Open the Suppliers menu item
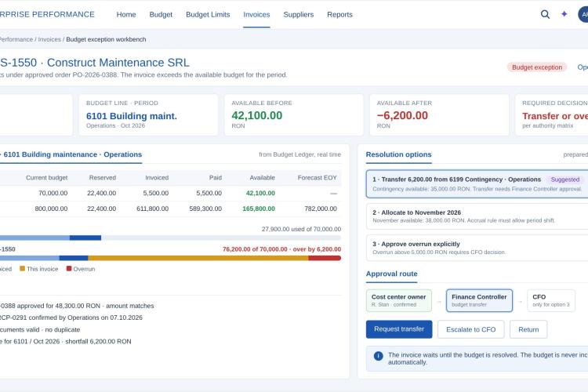 click(299, 15)
